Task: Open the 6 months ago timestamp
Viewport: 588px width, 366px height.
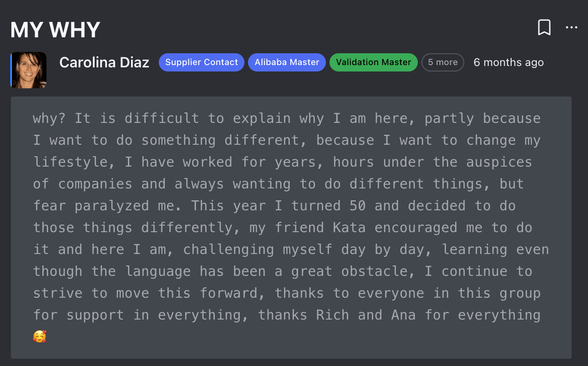Action: (x=509, y=62)
